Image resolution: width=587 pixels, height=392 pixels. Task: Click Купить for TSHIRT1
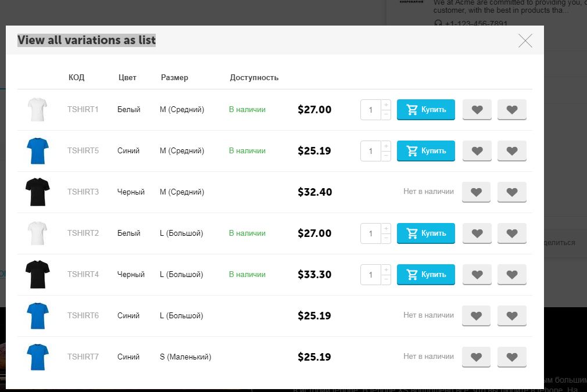425,110
